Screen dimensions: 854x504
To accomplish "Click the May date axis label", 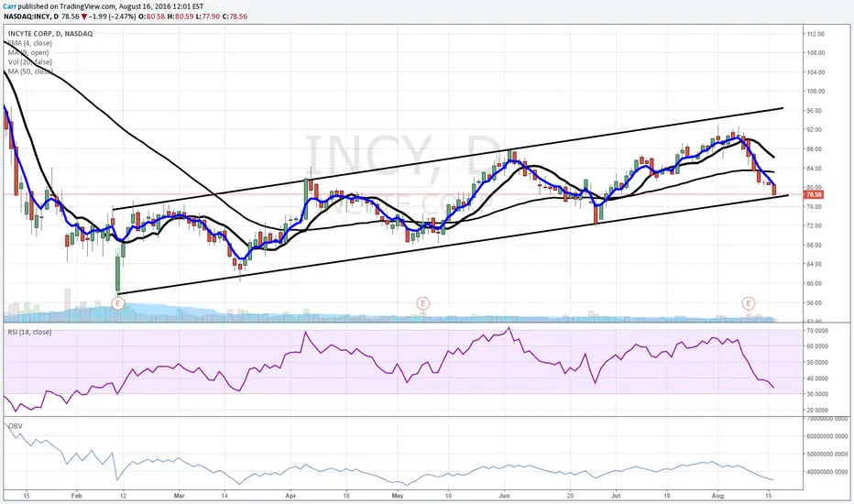I will pos(398,496).
